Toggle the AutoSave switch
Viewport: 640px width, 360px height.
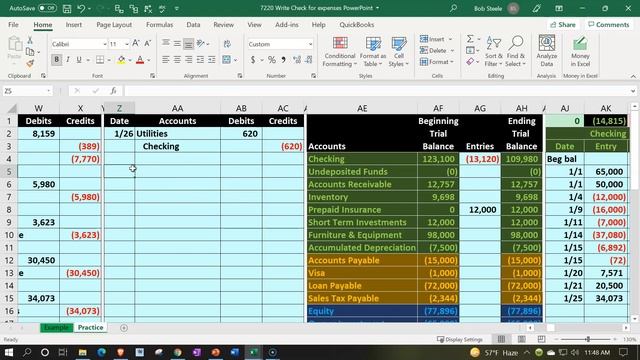[47, 8]
